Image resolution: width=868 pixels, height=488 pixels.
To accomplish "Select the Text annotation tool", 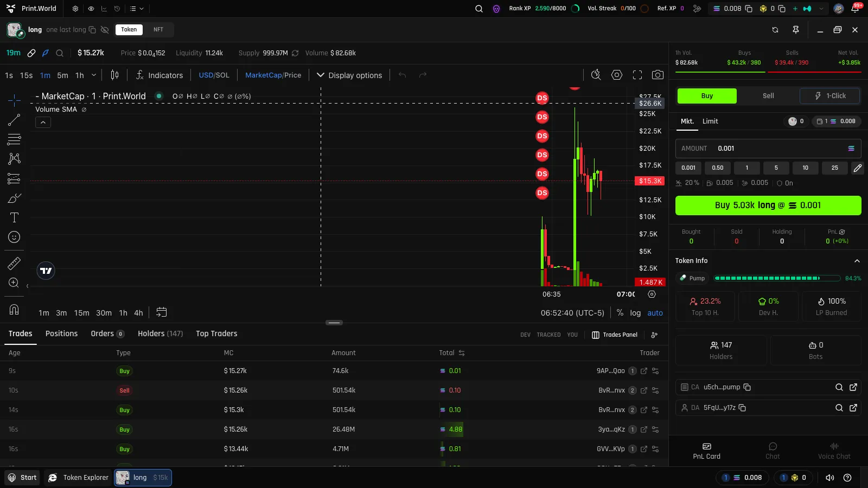I will coord(14,217).
